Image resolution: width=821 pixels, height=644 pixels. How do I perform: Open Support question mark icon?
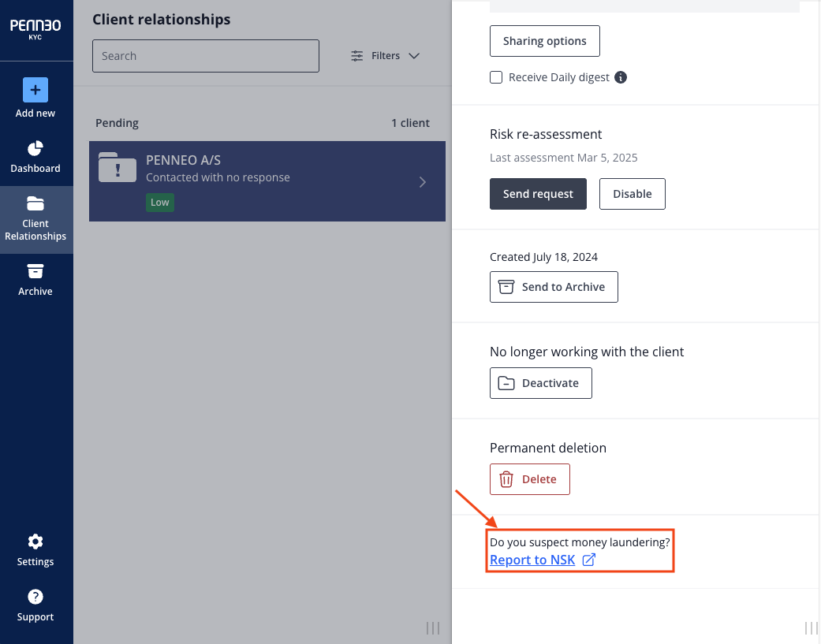coord(35,597)
